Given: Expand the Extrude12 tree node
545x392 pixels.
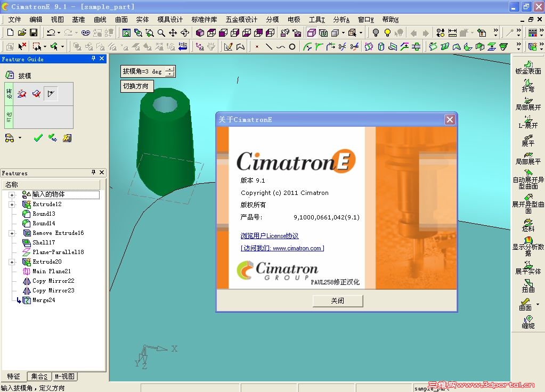Looking at the screenshot, I should click(12, 205).
